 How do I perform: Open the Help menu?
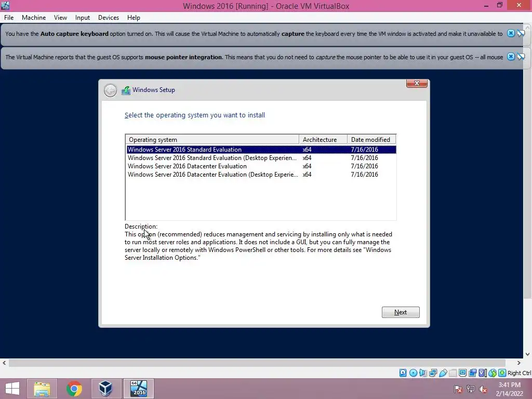134,18
